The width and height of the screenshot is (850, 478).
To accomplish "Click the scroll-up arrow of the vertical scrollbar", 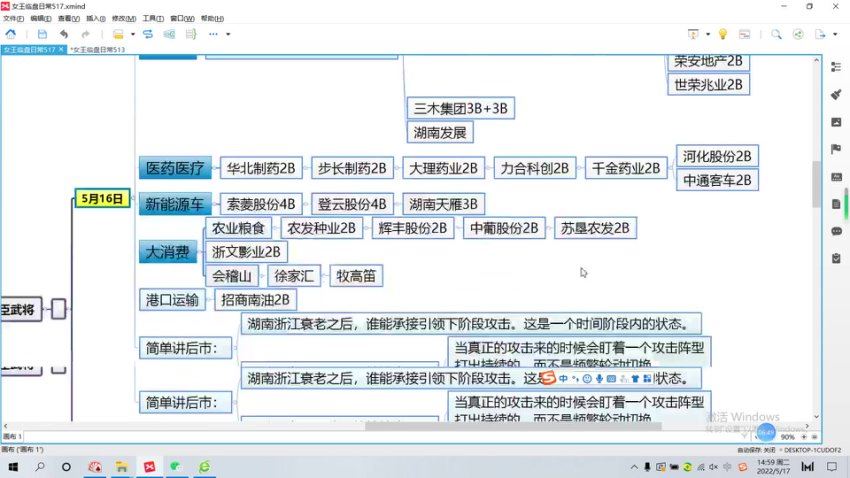I will (x=816, y=60).
